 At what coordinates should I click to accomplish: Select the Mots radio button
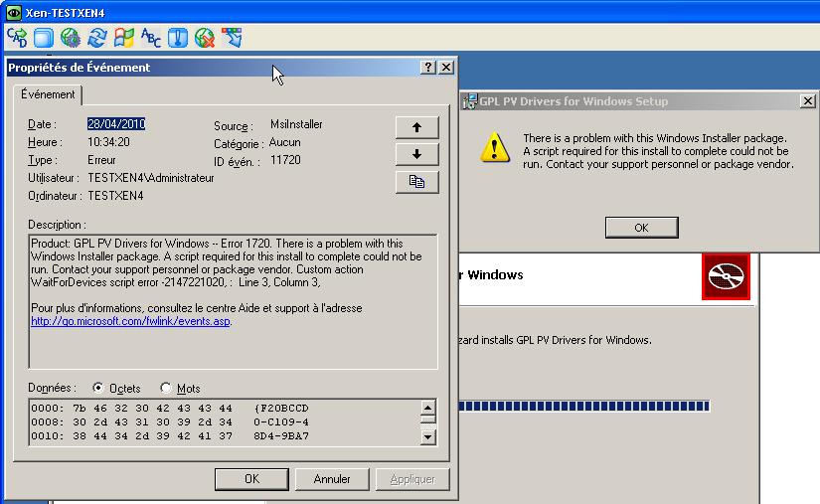pyautogui.click(x=166, y=388)
